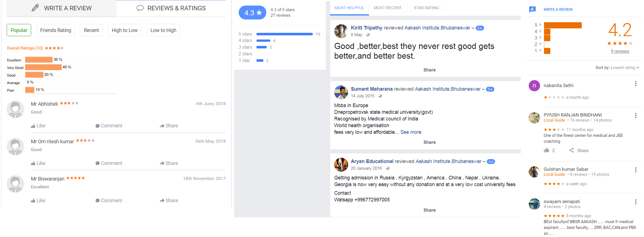The image size is (644, 237).
Task: Click the globe privacy icon beside 14 July 2015
Action: [x=380, y=96]
